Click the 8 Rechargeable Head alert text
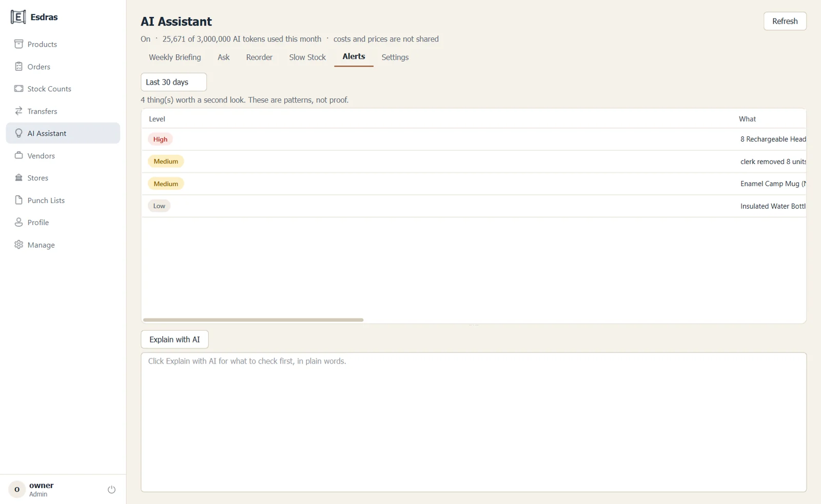Image resolution: width=821 pixels, height=504 pixels. [x=773, y=139]
